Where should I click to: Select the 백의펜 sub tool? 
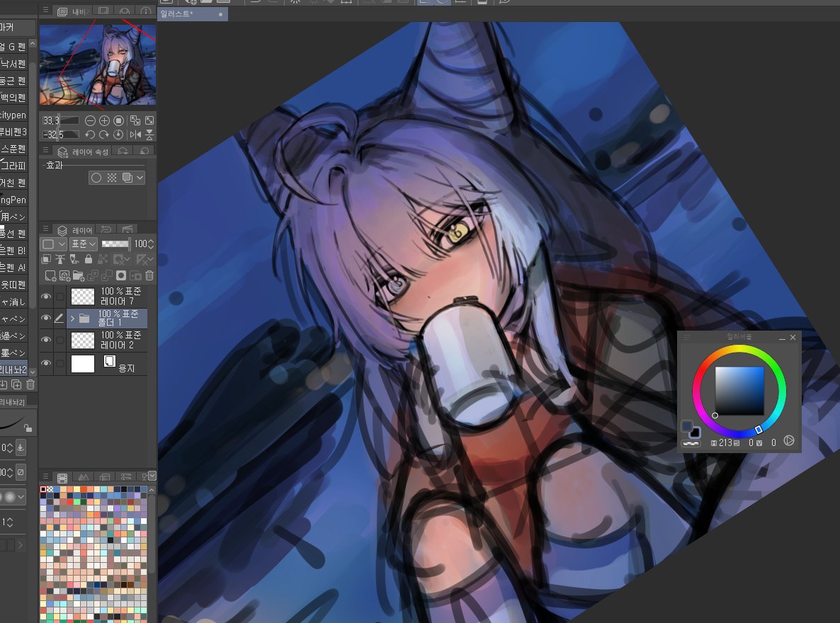click(x=14, y=98)
